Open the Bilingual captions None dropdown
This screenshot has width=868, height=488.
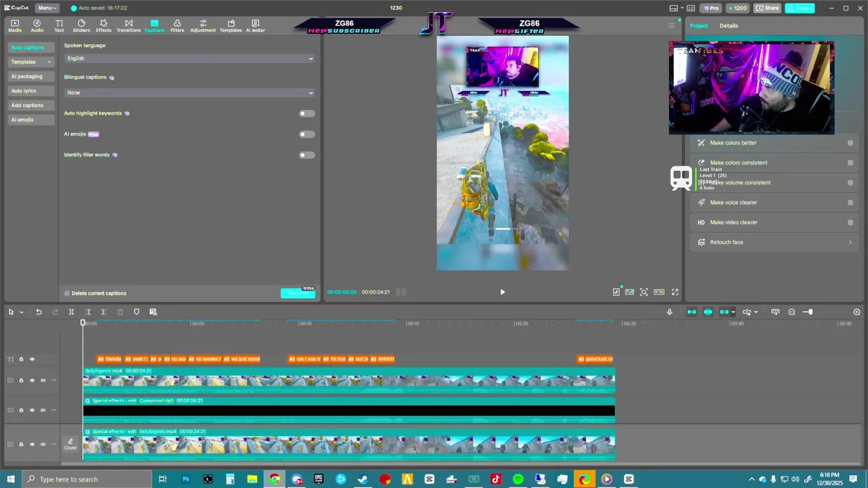click(x=190, y=92)
